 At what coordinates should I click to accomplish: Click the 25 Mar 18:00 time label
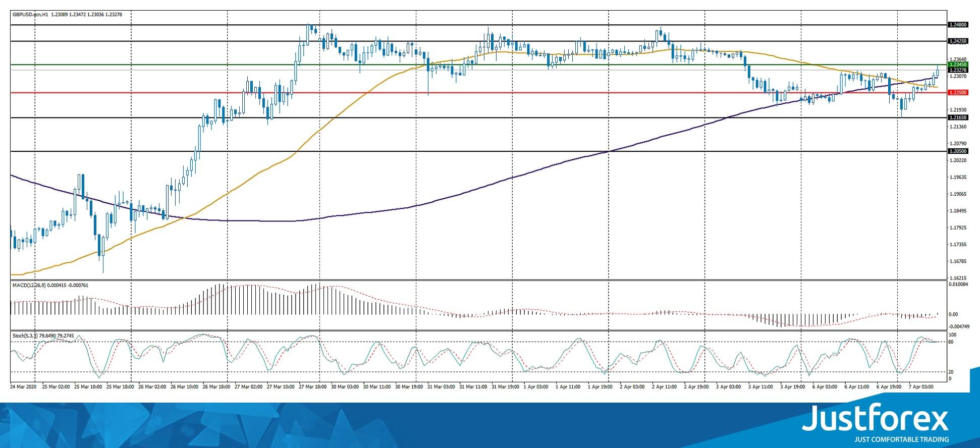pyautogui.click(x=120, y=387)
